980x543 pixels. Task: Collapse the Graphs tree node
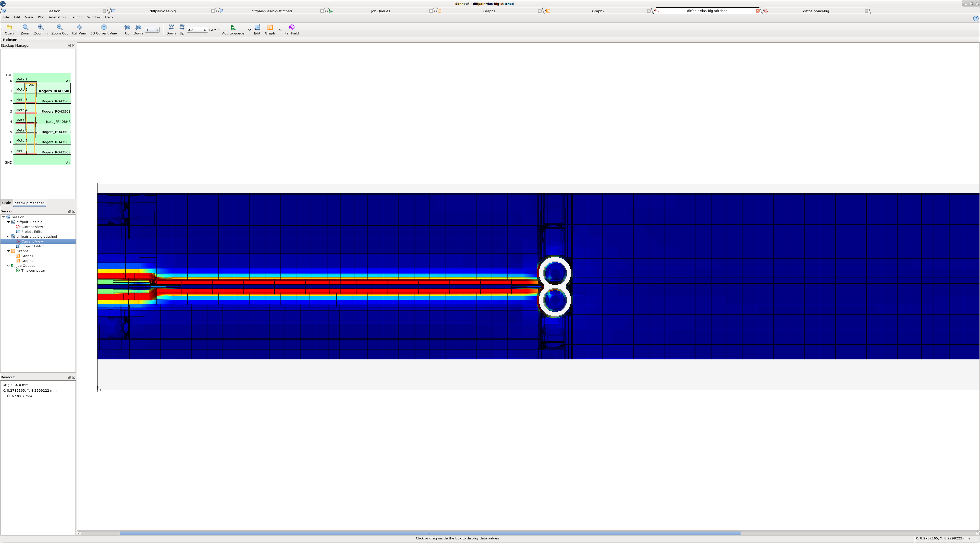tap(8, 251)
